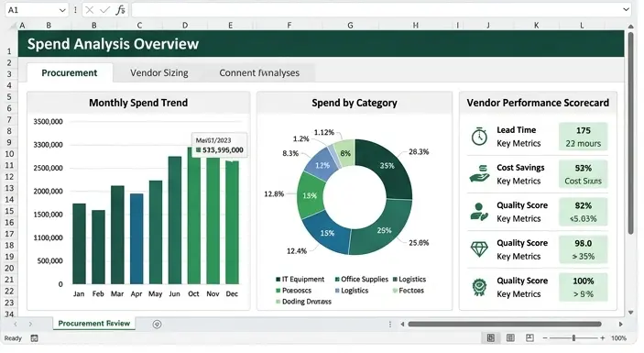644x353 pixels.
Task: Click the 100% Quality Score box
Action: 583,287
